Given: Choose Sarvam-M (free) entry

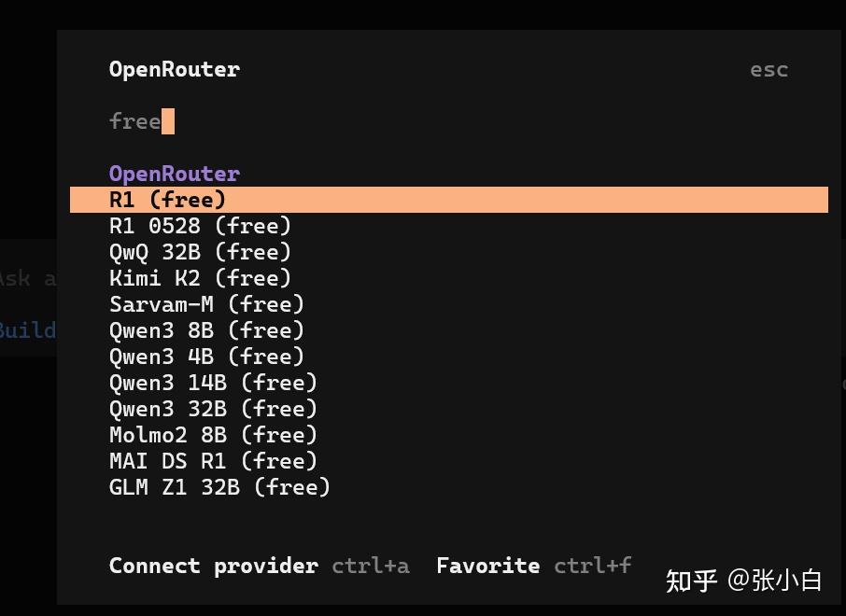Looking at the screenshot, I should [207, 304].
